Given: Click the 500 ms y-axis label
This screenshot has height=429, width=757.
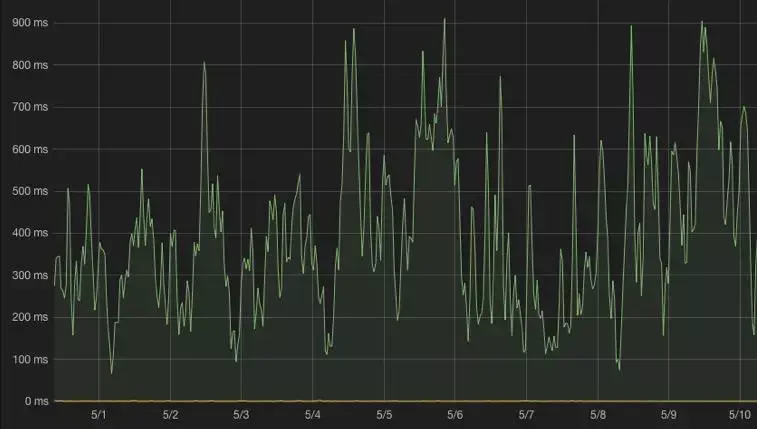Looking at the screenshot, I should click(30, 191).
